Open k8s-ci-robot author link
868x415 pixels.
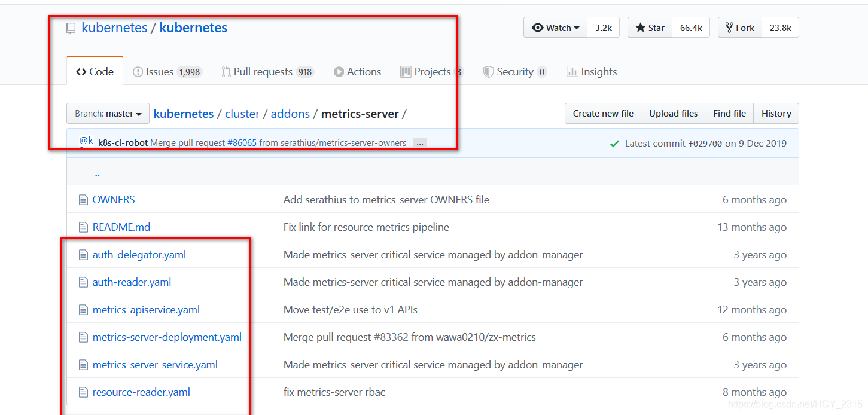click(x=123, y=143)
